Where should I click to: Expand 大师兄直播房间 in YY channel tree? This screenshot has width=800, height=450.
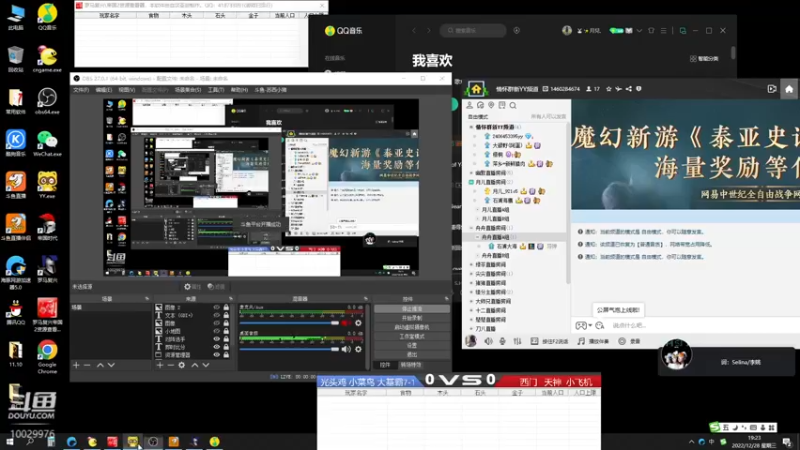pos(471,301)
